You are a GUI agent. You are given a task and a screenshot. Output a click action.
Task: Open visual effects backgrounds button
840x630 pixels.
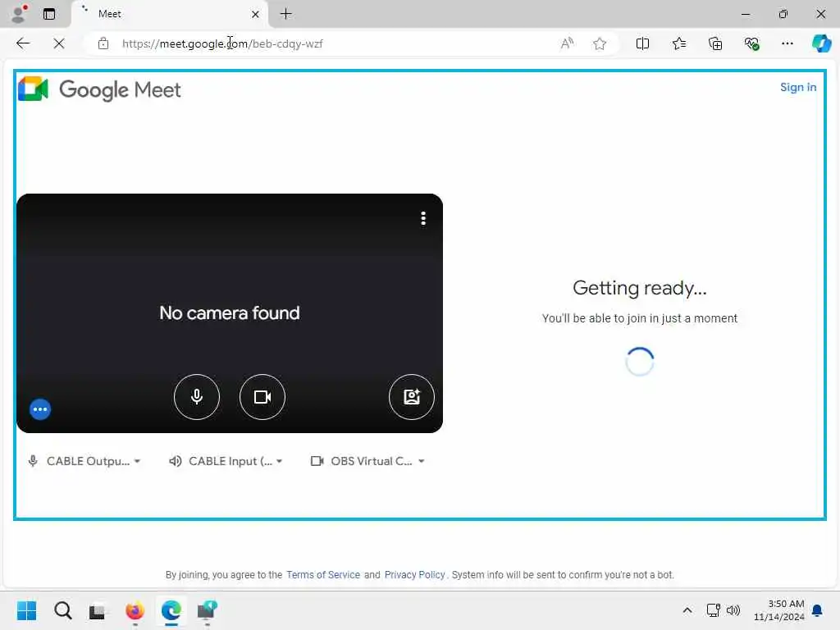pyautogui.click(x=412, y=397)
